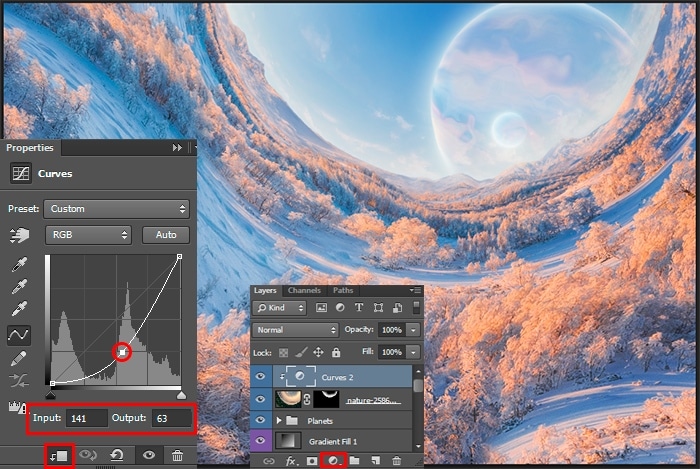Viewport: 700px width, 469px height.
Task: Open the blend mode dropdown set to Normal
Action: [x=296, y=330]
